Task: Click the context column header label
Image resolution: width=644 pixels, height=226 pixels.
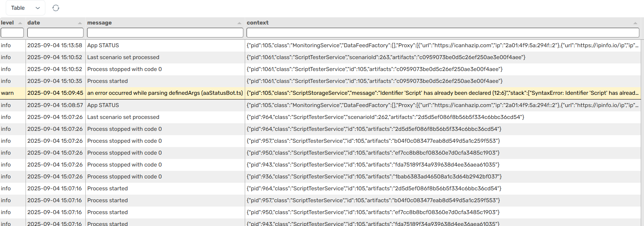Action: [258, 23]
